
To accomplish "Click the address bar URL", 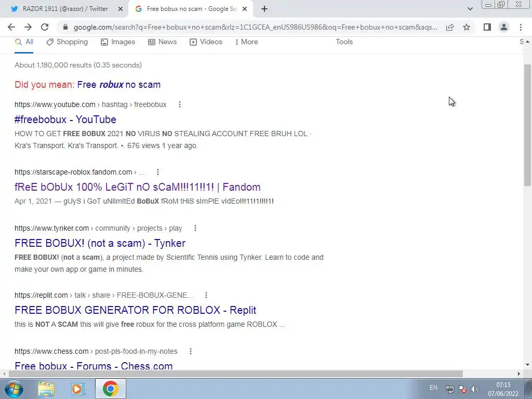I will 255,27.
